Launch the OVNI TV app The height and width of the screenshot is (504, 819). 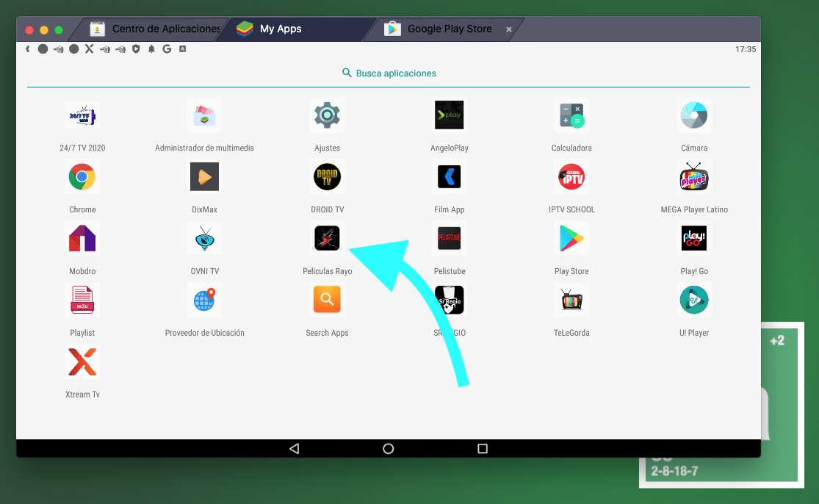[x=204, y=239]
